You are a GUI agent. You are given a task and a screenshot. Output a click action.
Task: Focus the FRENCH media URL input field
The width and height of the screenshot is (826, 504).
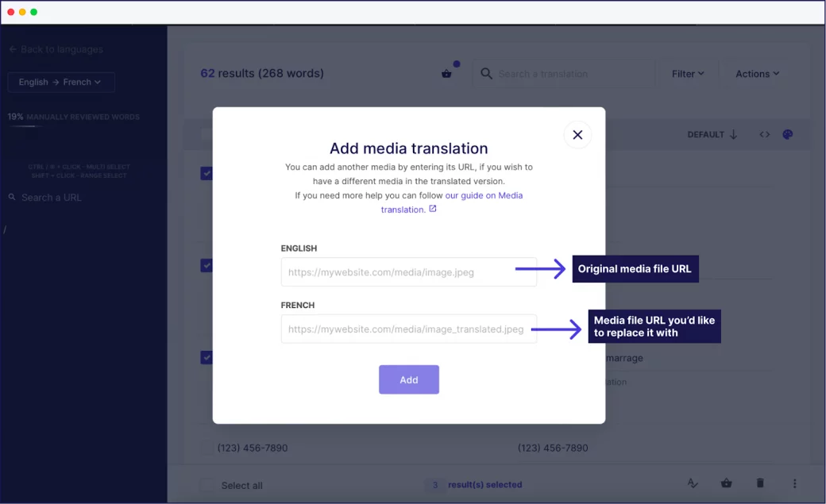[409, 329]
